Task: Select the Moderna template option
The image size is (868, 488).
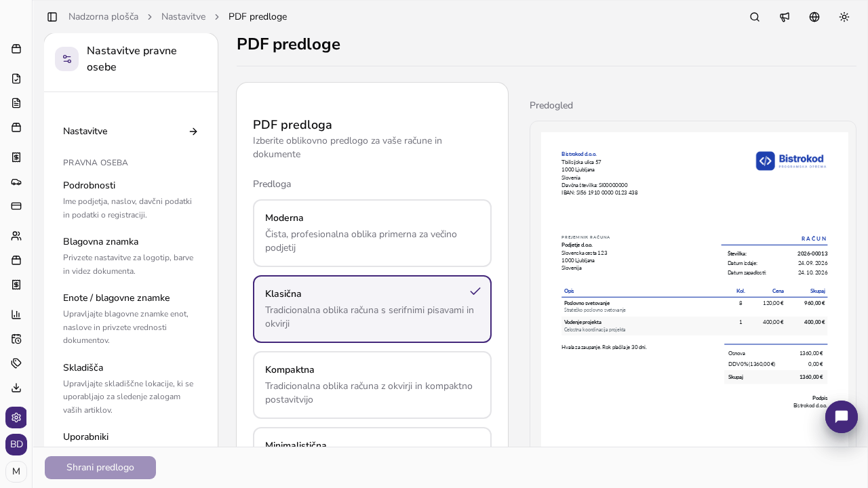Action: click(372, 233)
